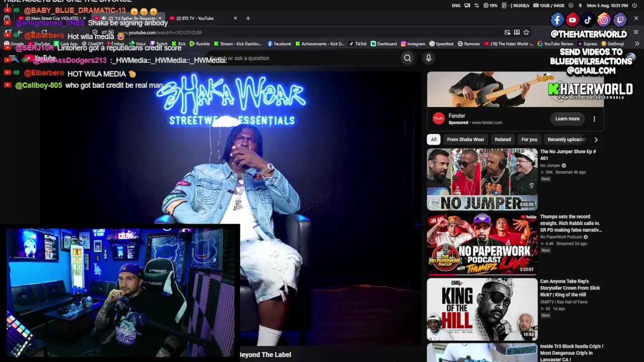Switch to the Main Street Crip VIOLATES tab
This screenshot has width=644, height=362.
pos(51,18)
